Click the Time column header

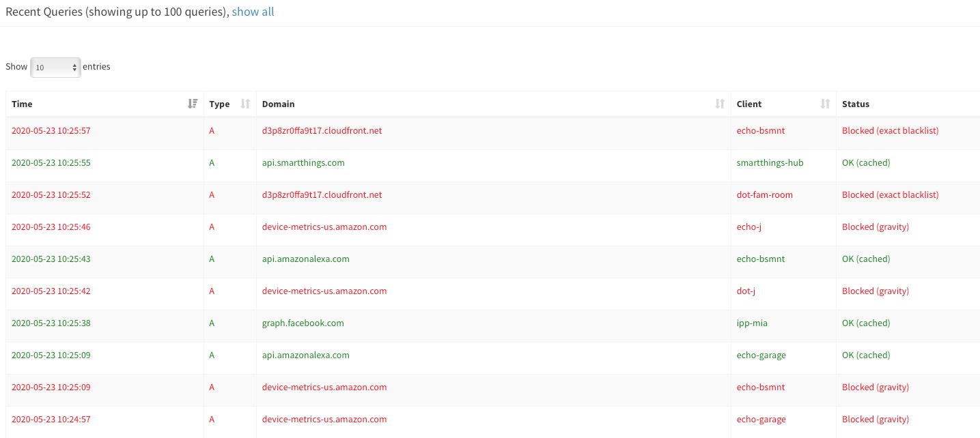[104, 104]
